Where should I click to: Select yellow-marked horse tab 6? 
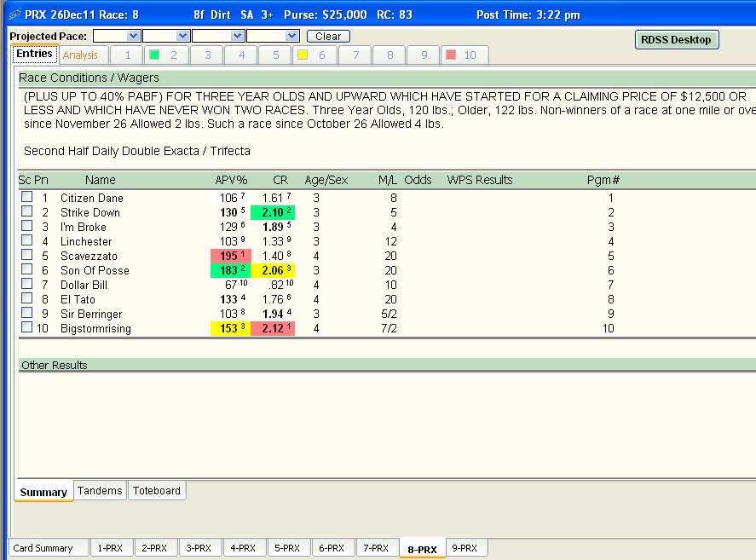tap(315, 55)
